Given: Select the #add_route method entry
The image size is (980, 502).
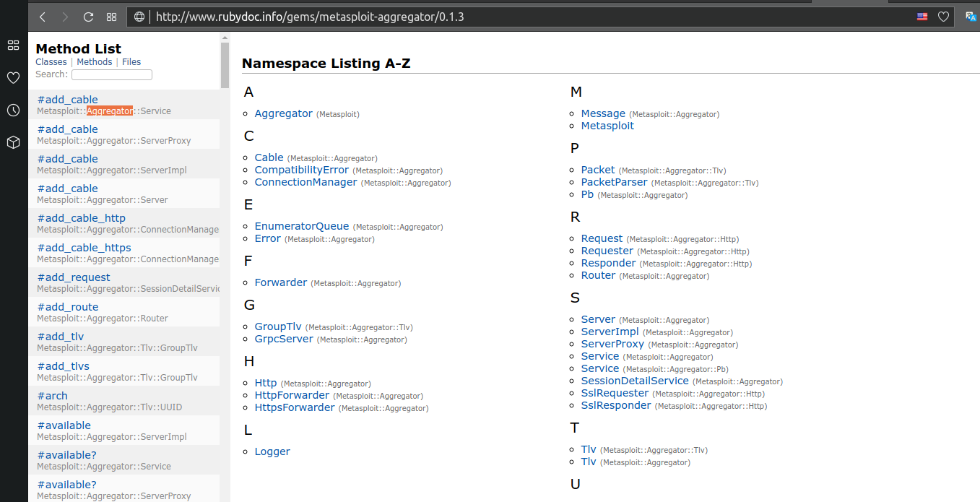Looking at the screenshot, I should pyautogui.click(x=68, y=307).
